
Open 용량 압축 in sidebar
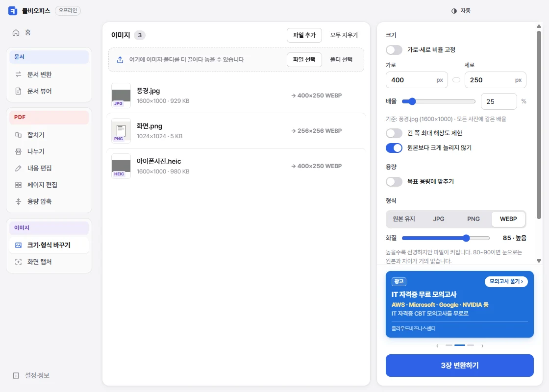tap(49, 201)
